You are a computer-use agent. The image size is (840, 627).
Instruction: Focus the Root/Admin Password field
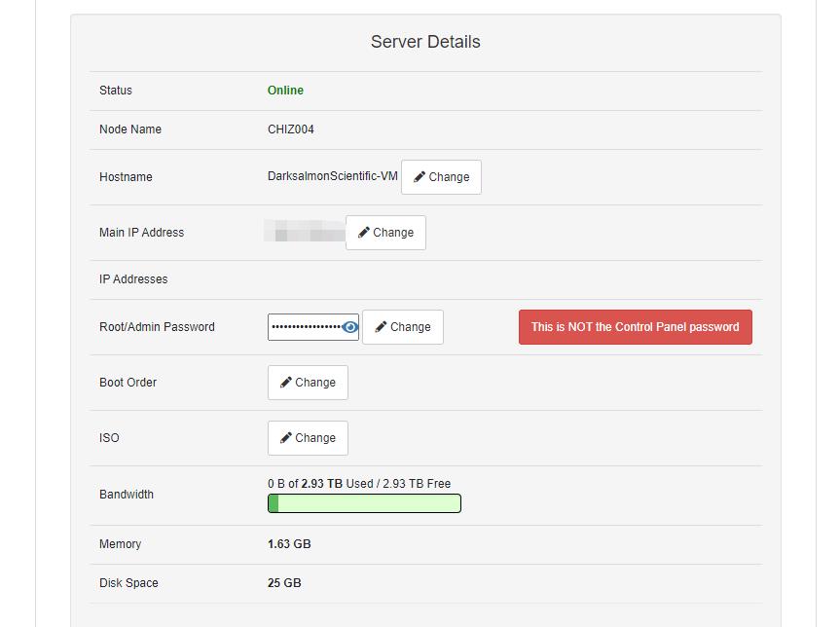tap(305, 327)
